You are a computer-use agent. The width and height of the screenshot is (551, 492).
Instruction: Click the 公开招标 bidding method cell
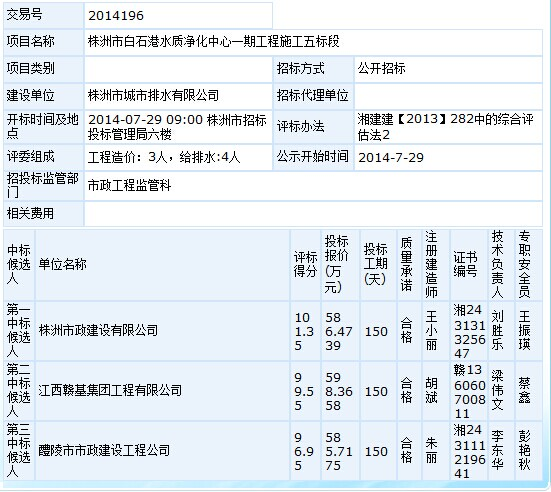point(448,69)
